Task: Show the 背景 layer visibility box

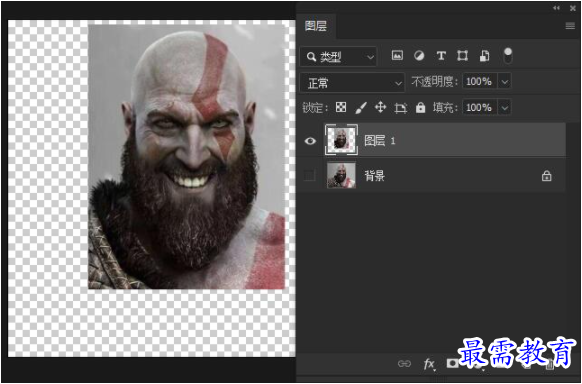Action: tap(310, 175)
